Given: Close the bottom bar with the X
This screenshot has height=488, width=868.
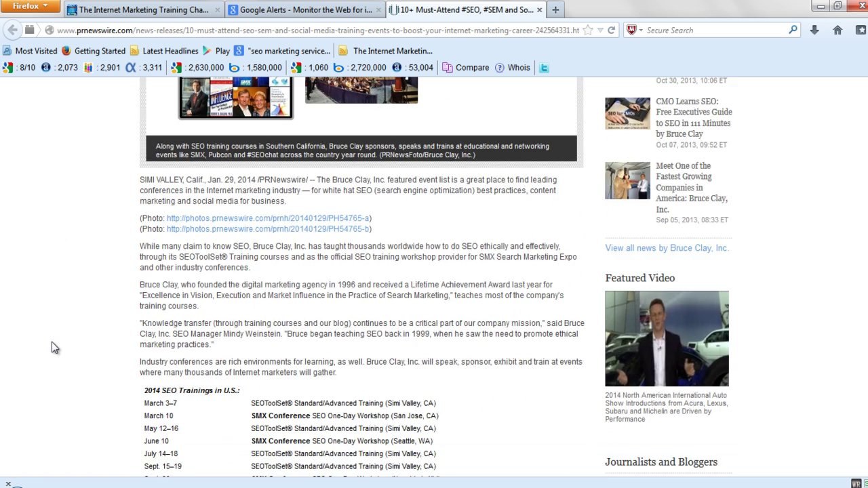Looking at the screenshot, I should (8, 484).
